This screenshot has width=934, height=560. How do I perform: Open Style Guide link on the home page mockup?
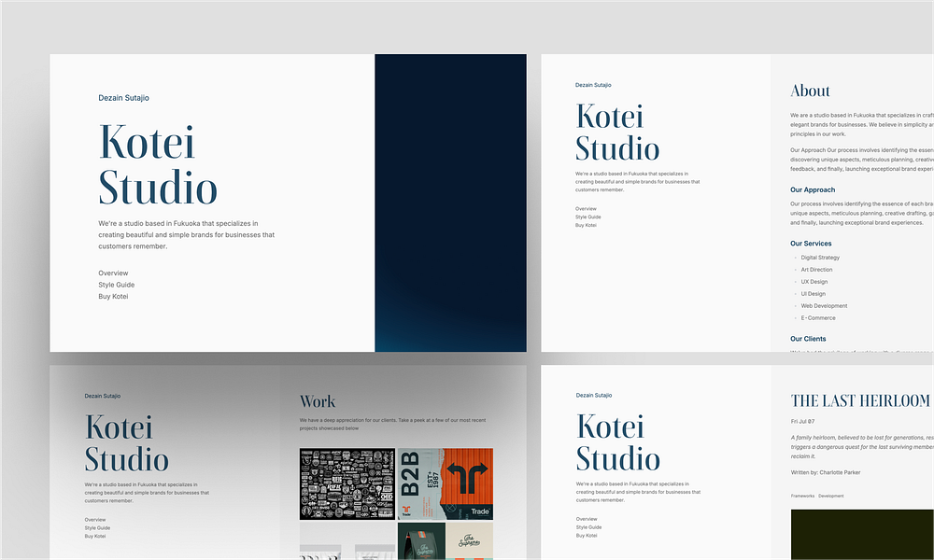coord(116,285)
